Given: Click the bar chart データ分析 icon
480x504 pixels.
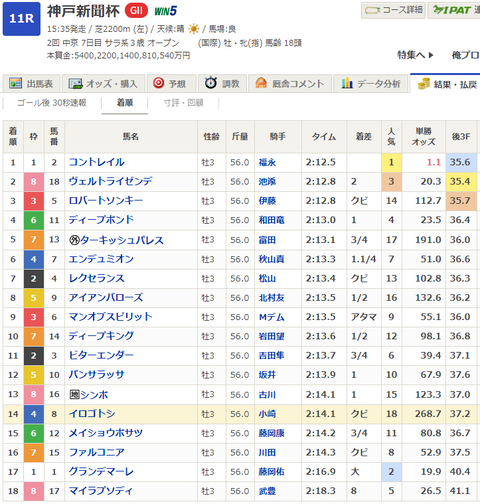Looking at the screenshot, I should (347, 83).
